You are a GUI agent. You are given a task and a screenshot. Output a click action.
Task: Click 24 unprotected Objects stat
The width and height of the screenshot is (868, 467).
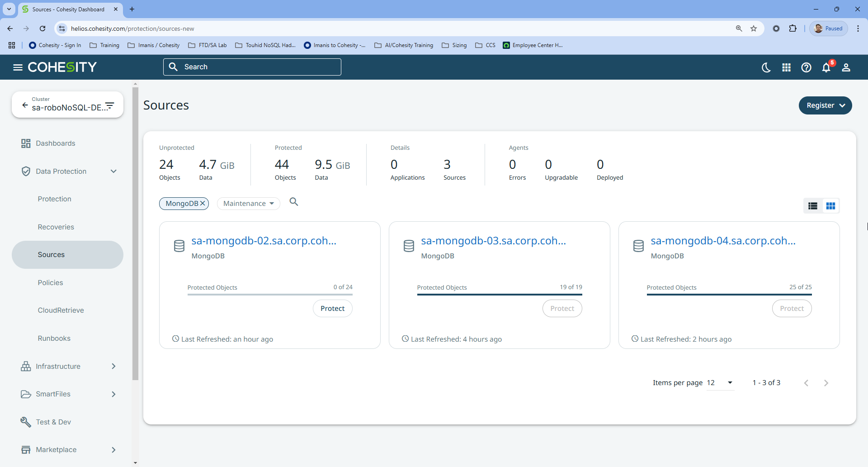tap(170, 170)
